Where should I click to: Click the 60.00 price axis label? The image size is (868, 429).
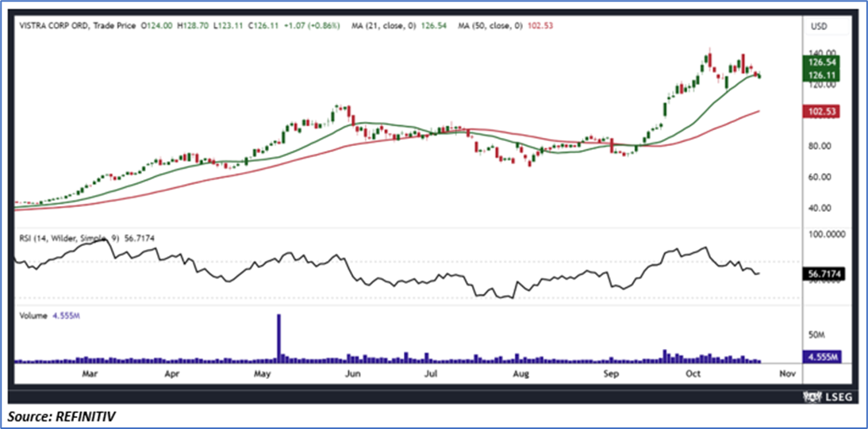[x=819, y=177]
